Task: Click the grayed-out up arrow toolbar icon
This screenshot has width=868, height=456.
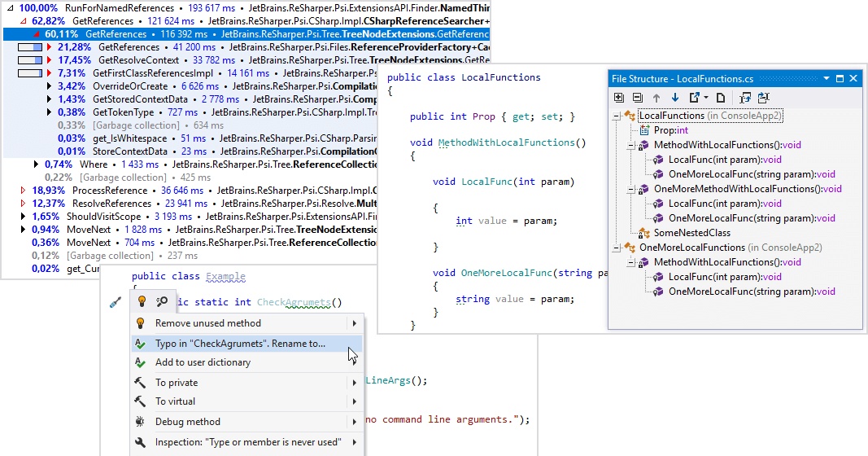Action: (x=656, y=98)
